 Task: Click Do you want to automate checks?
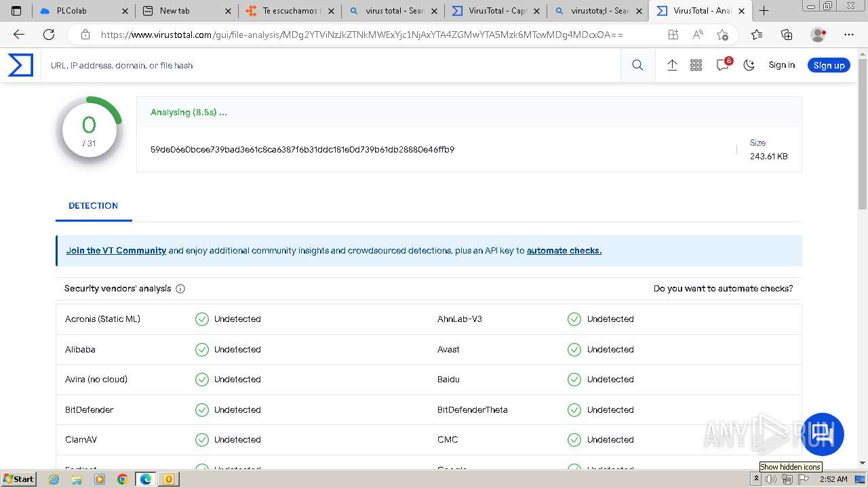(x=723, y=289)
